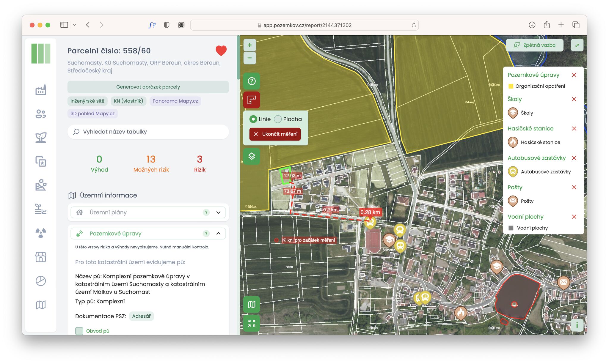Open KN (vlastník) link
The width and height of the screenshot is (609, 364).
coord(128,101)
